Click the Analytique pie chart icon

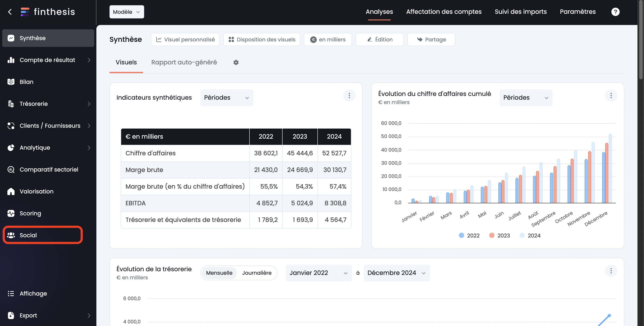coord(11,147)
